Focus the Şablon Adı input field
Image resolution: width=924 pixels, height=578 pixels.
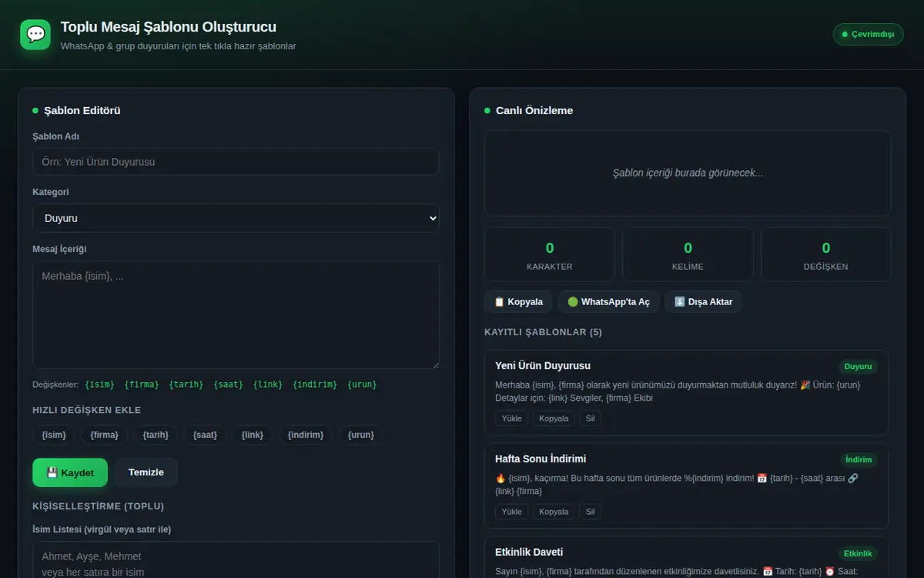[236, 162]
